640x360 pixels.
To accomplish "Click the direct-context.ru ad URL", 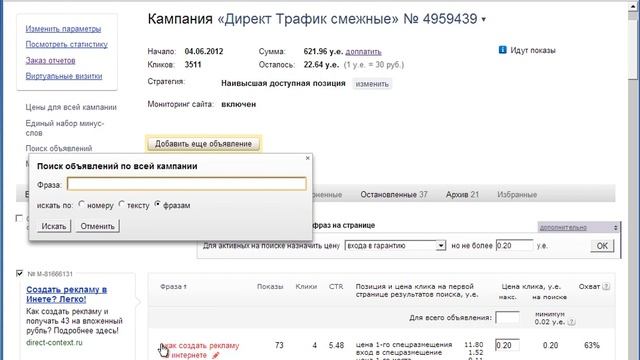I will [x=54, y=342].
